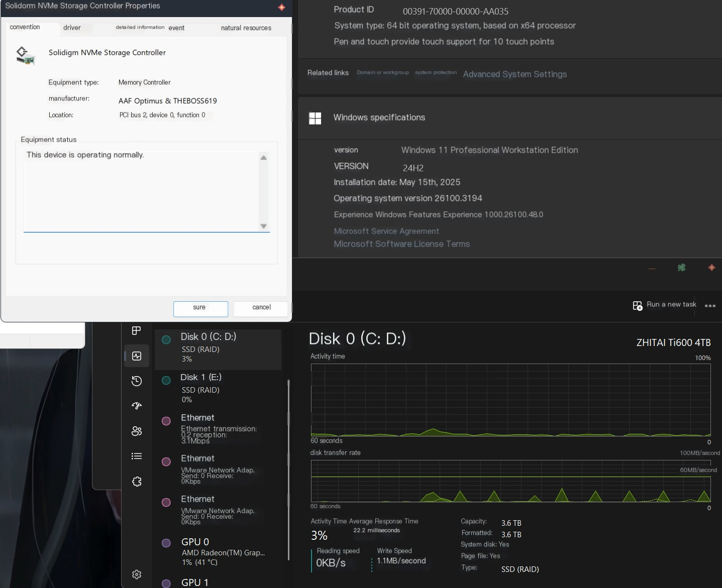Open Task Manager Processes icon in sidebar
The width and height of the screenshot is (722, 588).
[x=136, y=330]
